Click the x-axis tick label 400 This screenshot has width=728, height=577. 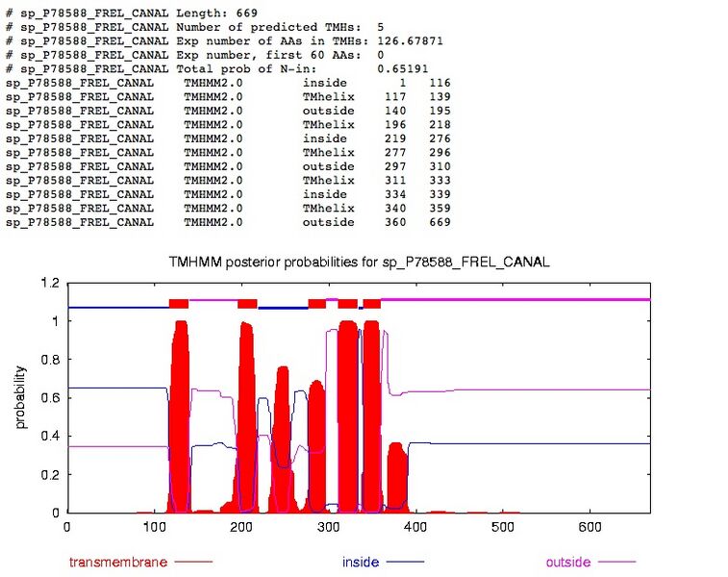point(414,527)
